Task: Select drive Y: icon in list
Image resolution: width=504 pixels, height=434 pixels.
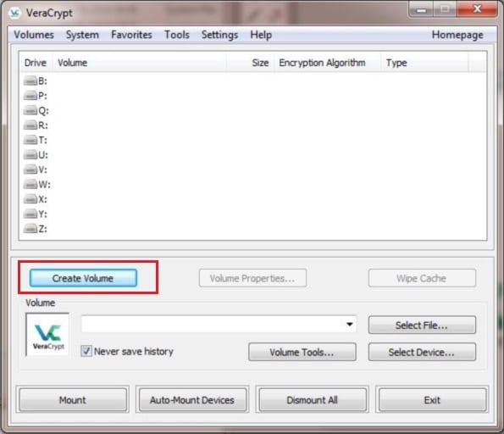Action: [x=30, y=214]
